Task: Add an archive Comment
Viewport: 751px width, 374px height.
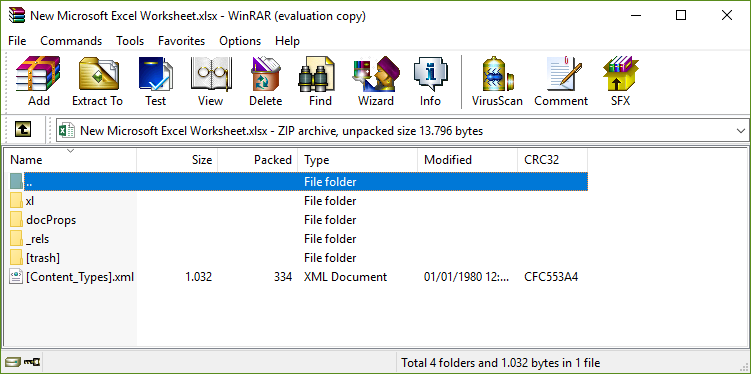Action: pyautogui.click(x=561, y=81)
